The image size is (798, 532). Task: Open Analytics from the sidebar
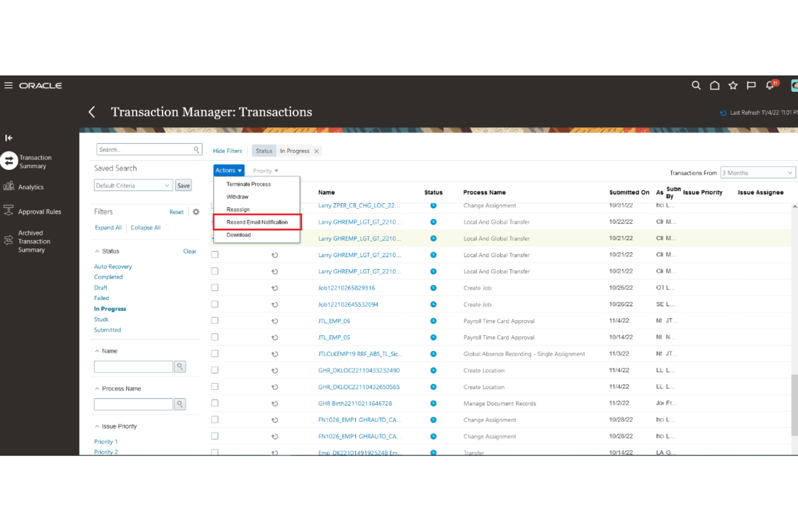click(x=30, y=186)
